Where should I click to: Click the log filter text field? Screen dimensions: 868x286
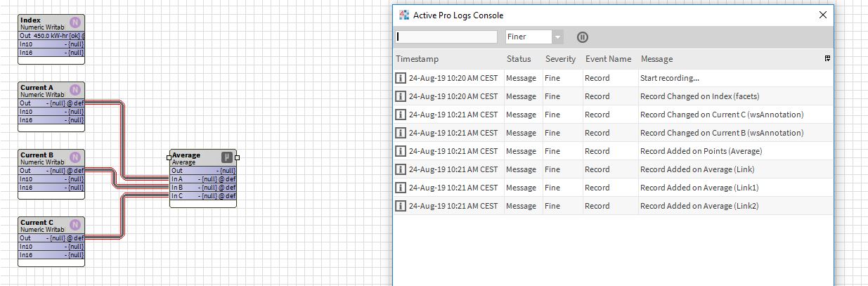pos(447,37)
